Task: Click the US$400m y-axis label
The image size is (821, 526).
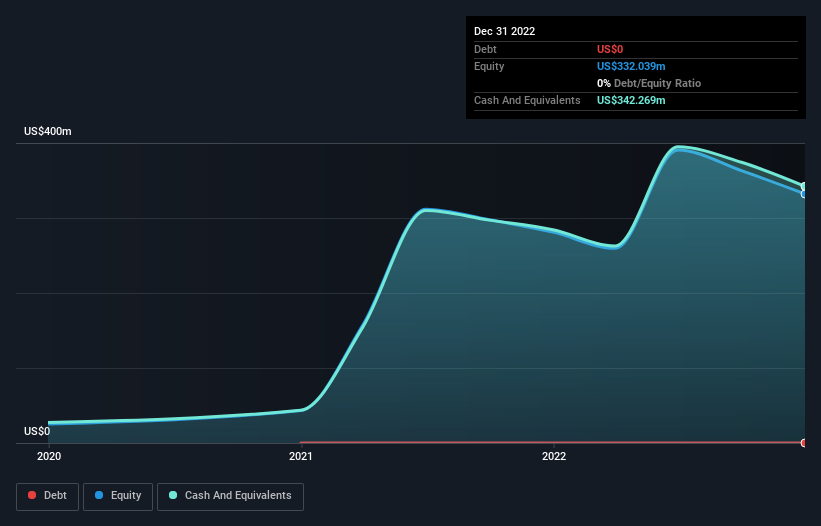Action: 48,131
